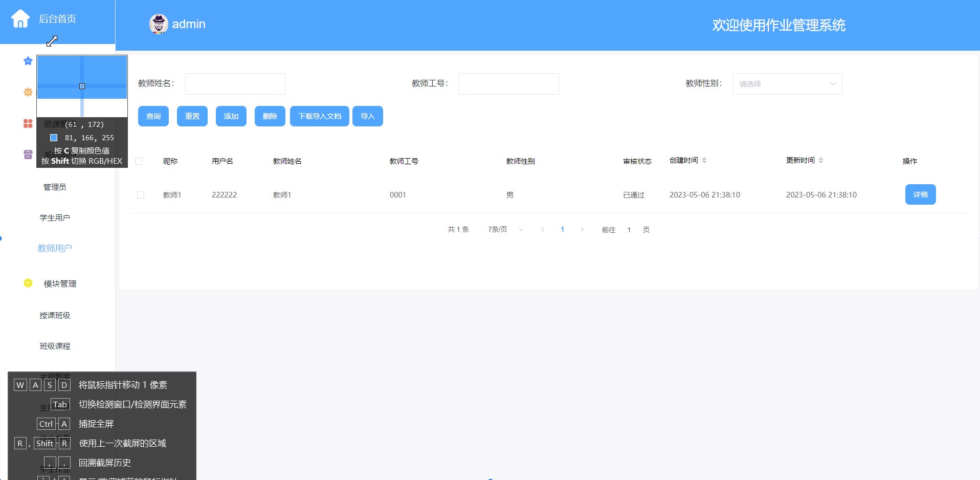Click the 审核状态 column header
The image size is (980, 480).
pyautogui.click(x=637, y=161)
